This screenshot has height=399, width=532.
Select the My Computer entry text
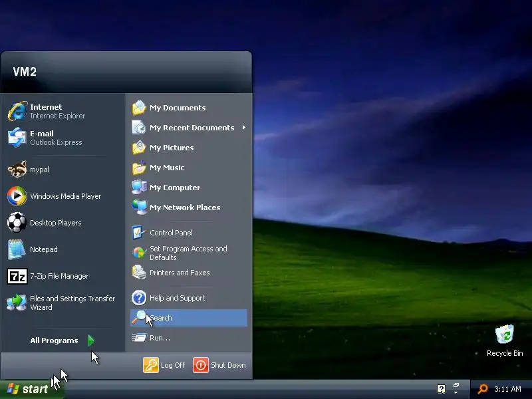(x=175, y=188)
